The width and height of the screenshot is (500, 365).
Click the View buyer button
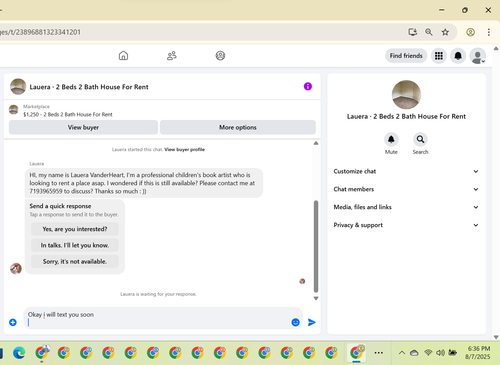[x=83, y=127]
